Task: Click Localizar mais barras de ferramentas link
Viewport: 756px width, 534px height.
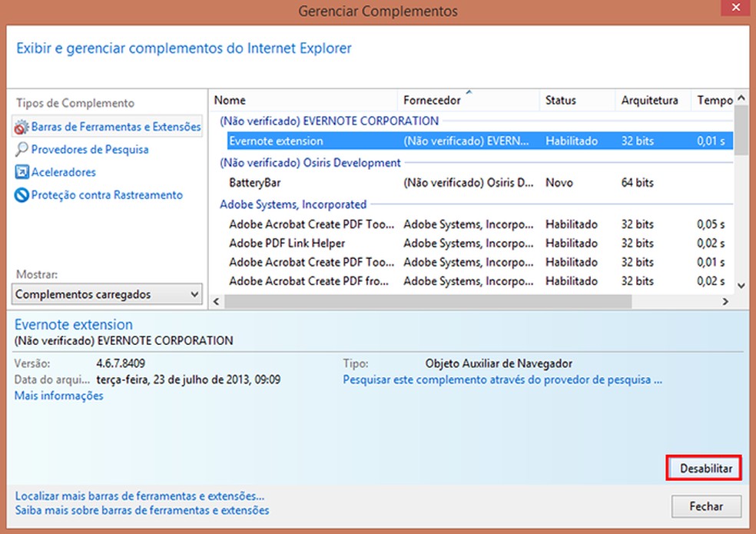Action: pos(139,496)
